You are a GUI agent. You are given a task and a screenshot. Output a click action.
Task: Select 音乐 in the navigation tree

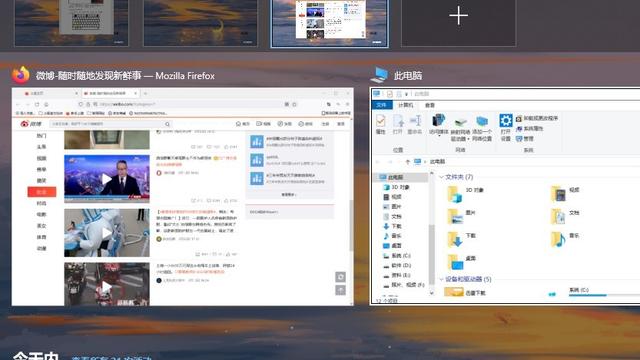(x=393, y=236)
